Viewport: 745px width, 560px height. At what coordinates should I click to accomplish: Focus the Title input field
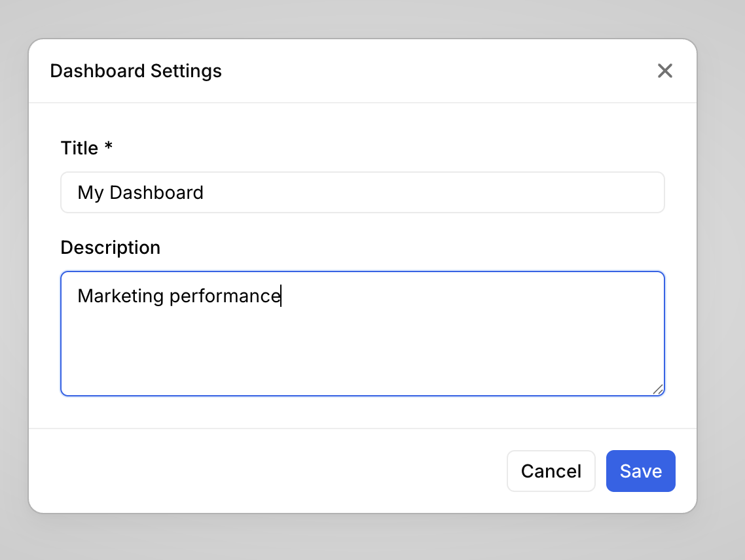click(x=362, y=192)
